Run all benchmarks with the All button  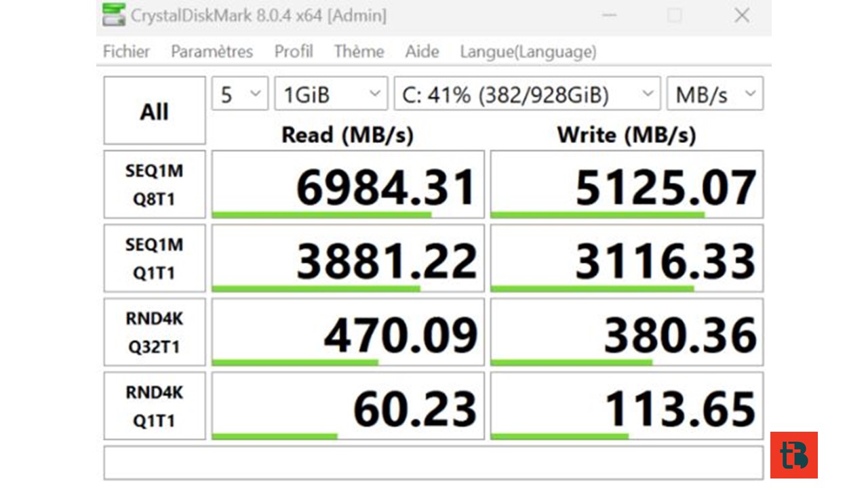click(155, 110)
